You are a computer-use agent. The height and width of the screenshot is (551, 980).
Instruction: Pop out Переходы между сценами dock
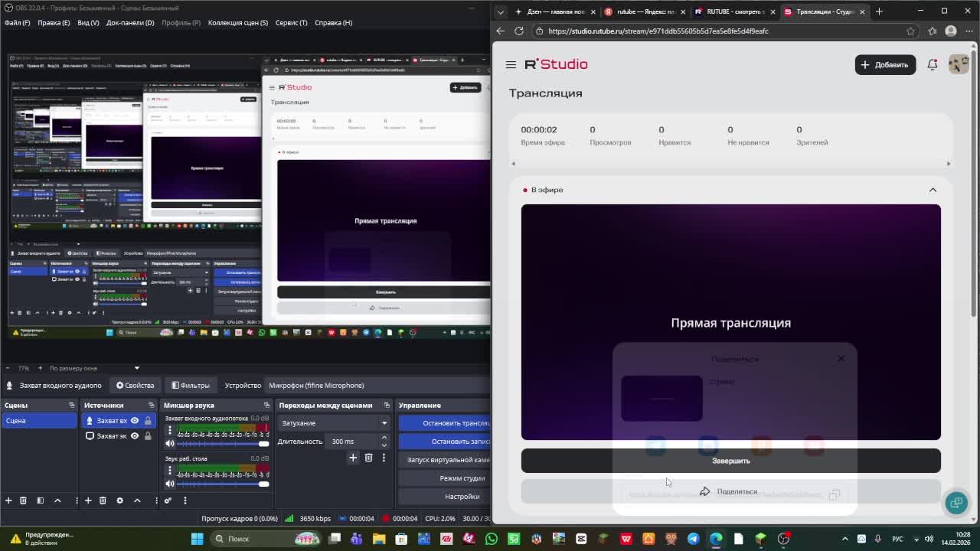pos(387,406)
